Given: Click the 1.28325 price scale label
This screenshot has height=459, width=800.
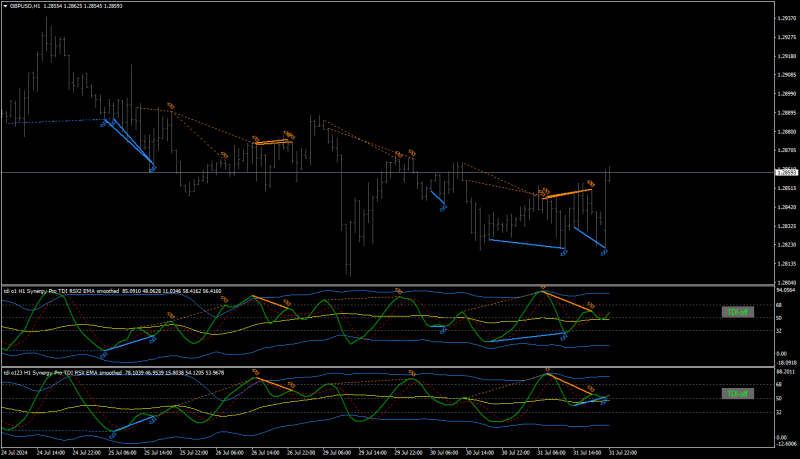Looking at the screenshot, I should point(786,226).
